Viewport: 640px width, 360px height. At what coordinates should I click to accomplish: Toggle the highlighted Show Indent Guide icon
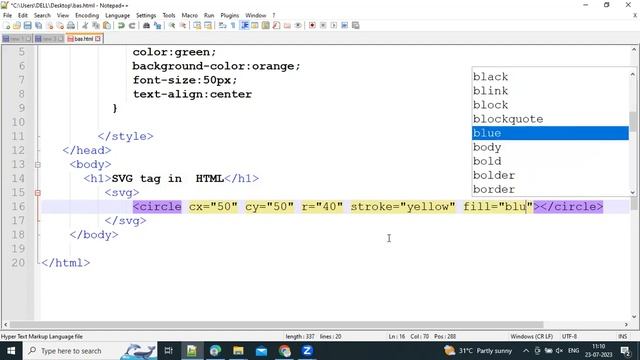point(245,25)
